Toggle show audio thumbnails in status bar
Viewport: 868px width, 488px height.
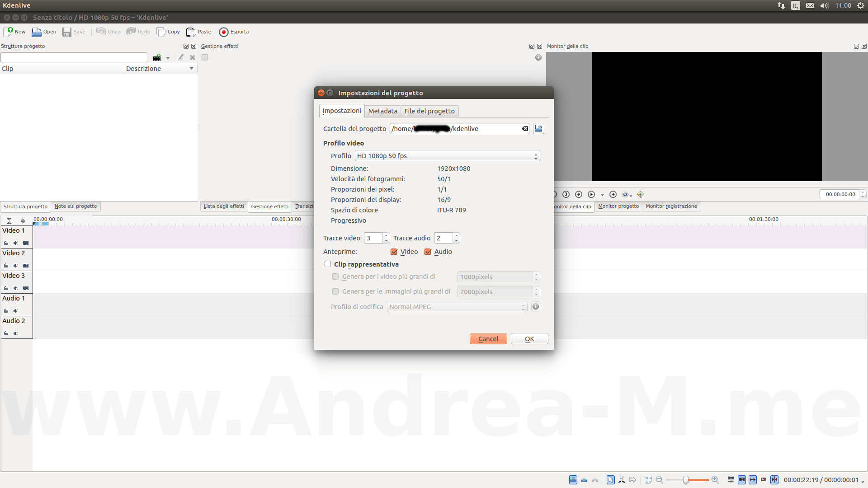[753, 480]
